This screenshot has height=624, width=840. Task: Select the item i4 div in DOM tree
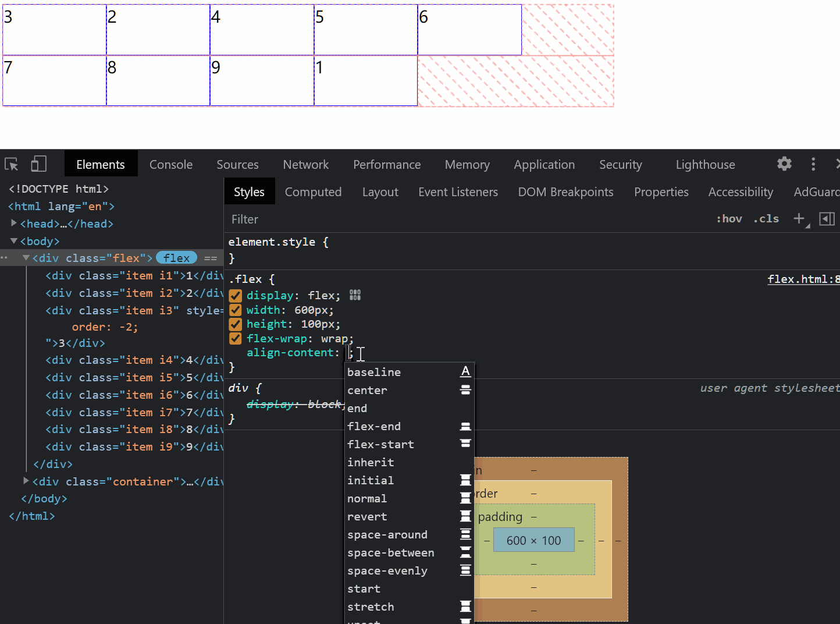click(x=134, y=360)
